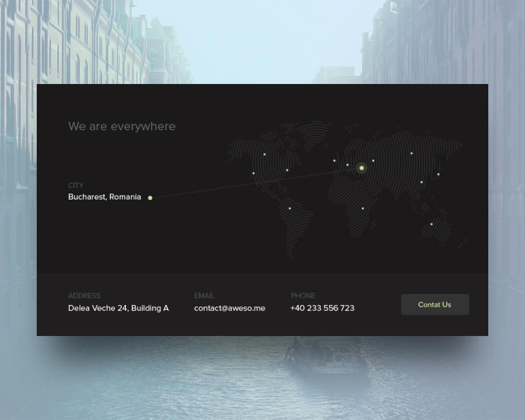Click the Bucharest, Romania city name

[104, 197]
